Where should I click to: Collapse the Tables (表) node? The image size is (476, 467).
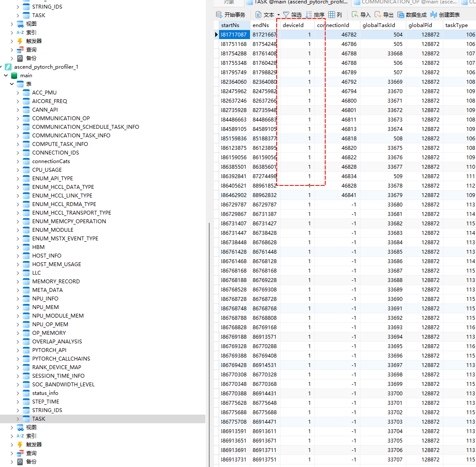tap(12, 84)
